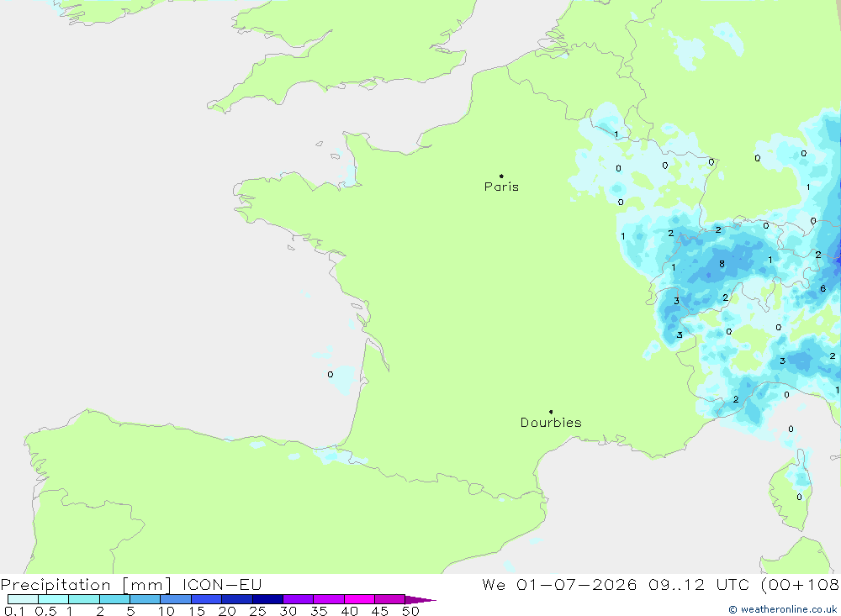Click the precipitation value '6' on the map
The width and height of the screenshot is (841, 616).
pyautogui.click(x=822, y=288)
